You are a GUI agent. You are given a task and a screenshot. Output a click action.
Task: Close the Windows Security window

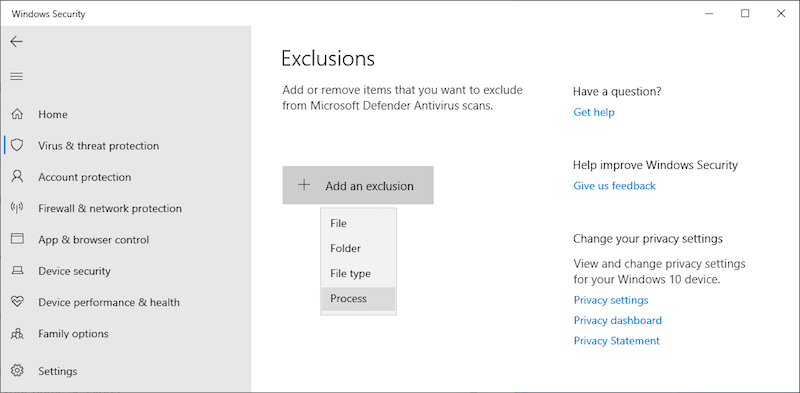(x=781, y=14)
